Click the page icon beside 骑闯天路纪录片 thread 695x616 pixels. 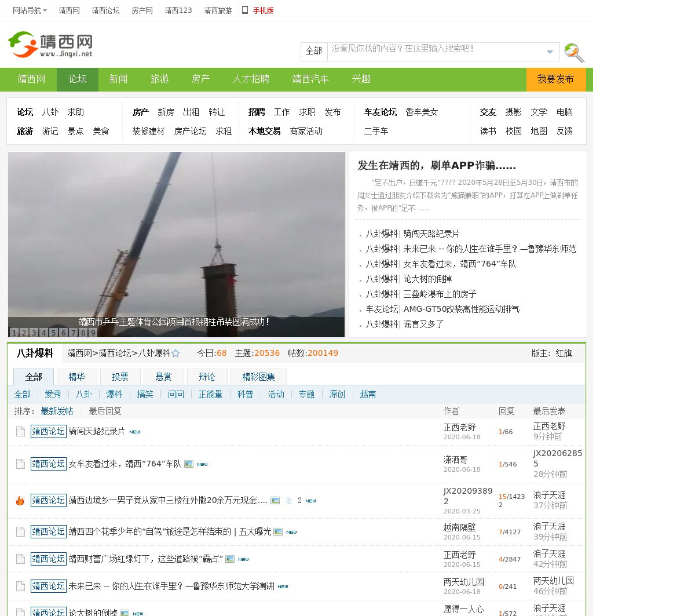tap(20, 432)
